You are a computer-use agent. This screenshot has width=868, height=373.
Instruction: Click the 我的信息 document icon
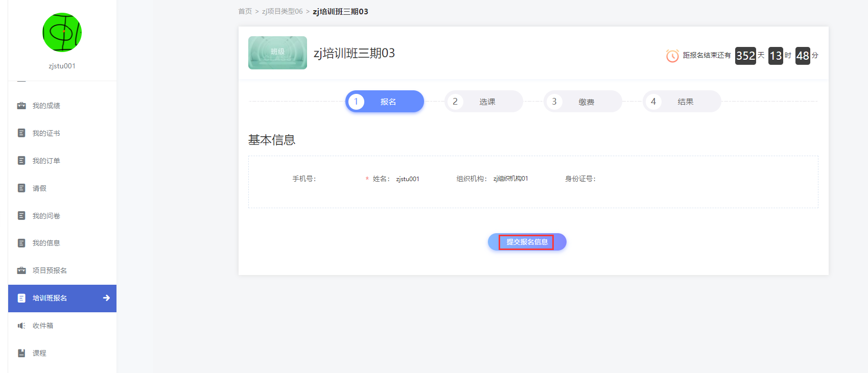pos(21,243)
